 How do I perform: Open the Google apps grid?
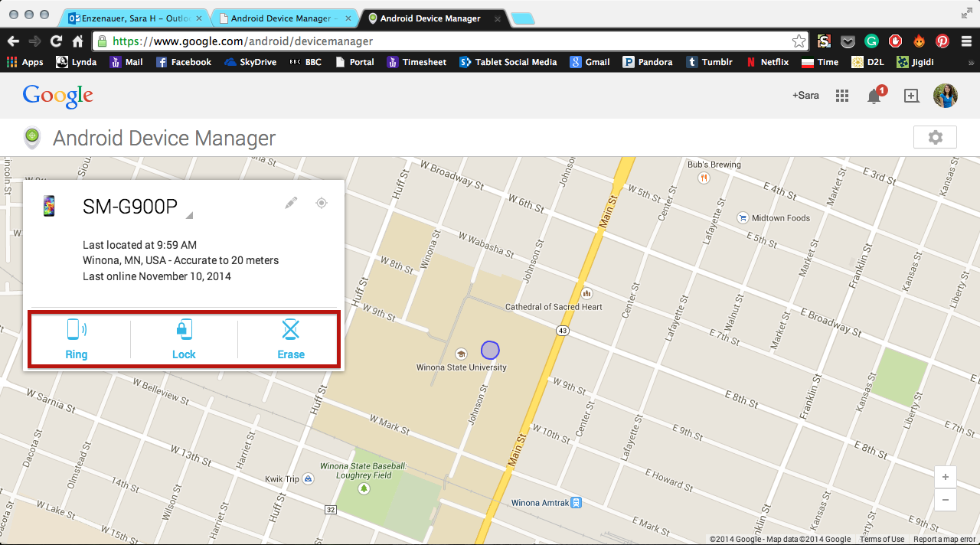(x=842, y=96)
